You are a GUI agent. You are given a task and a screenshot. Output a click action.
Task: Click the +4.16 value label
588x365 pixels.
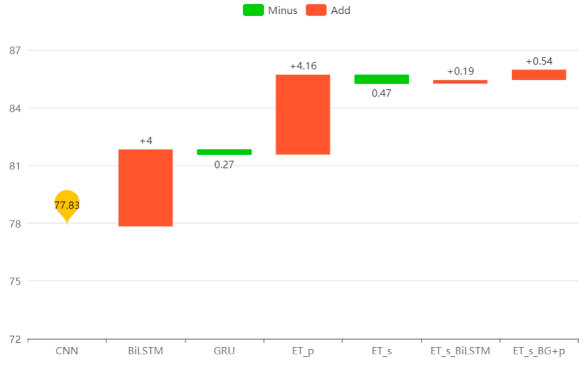point(303,66)
